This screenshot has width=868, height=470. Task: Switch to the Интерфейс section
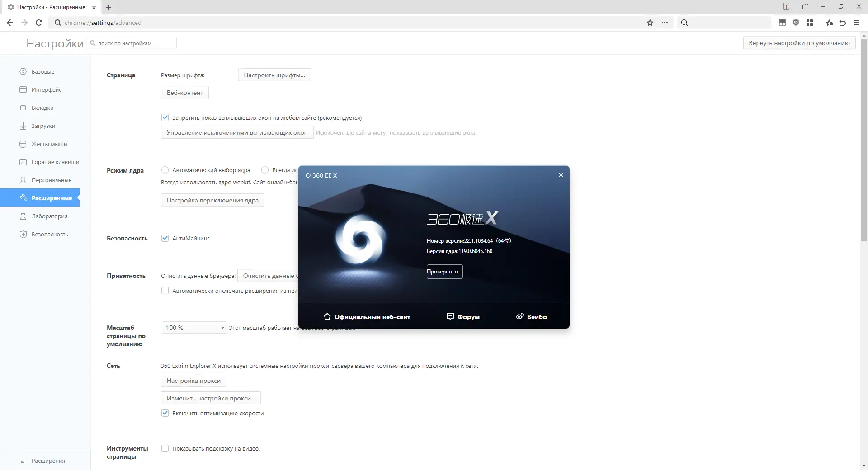click(46, 89)
